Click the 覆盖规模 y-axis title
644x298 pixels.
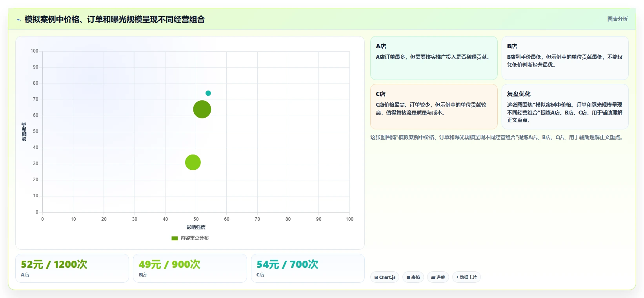click(x=24, y=132)
